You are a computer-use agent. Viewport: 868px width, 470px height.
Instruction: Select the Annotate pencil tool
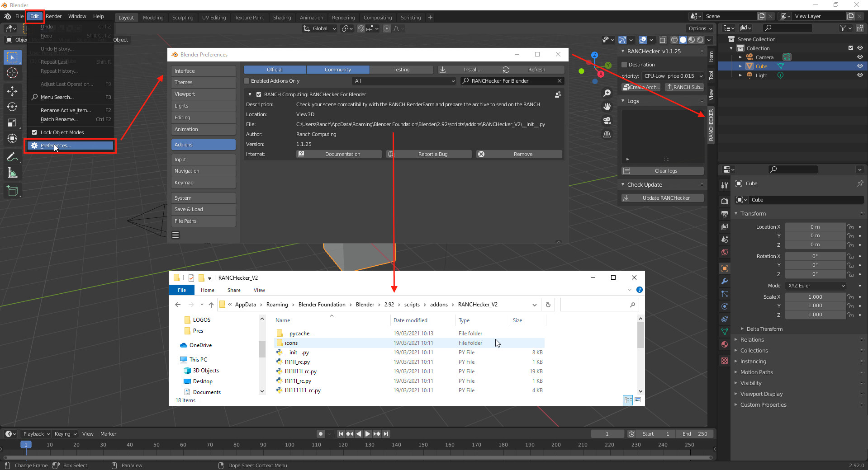(12, 157)
